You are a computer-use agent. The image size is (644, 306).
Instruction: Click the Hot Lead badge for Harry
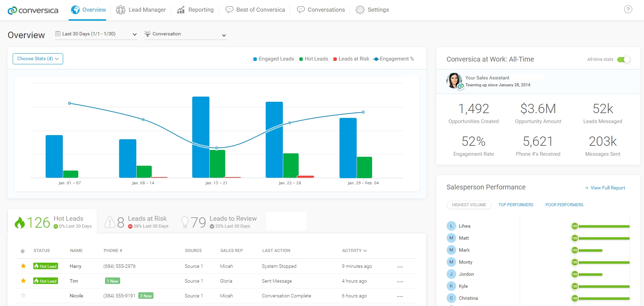pyautogui.click(x=46, y=266)
